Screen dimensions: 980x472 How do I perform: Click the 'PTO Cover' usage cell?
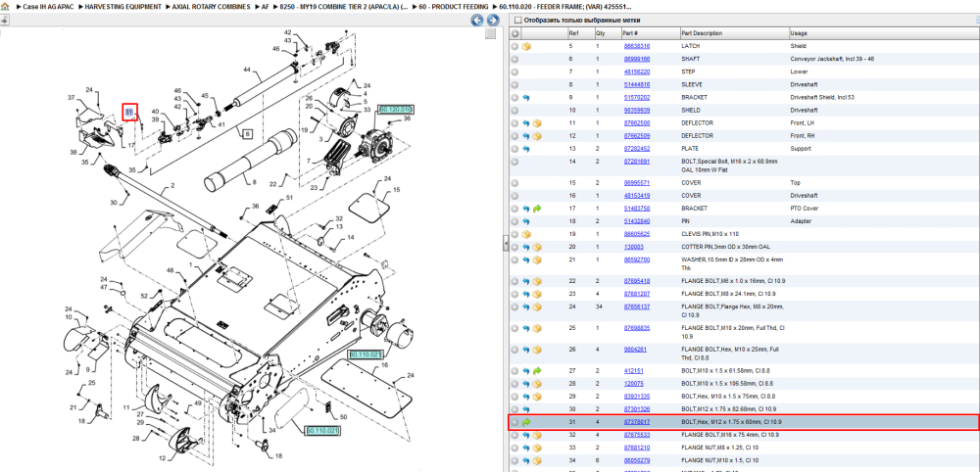click(804, 209)
